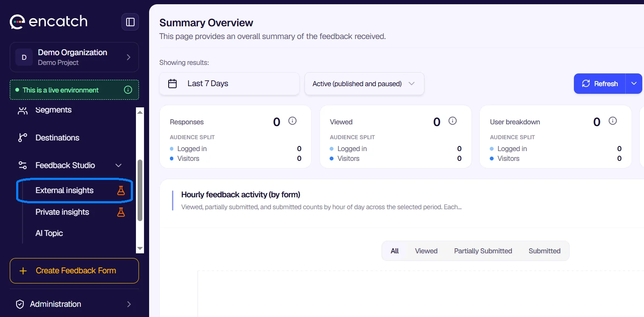The height and width of the screenshot is (317, 644).
Task: Switch to the Submitted tab
Action: 545,251
